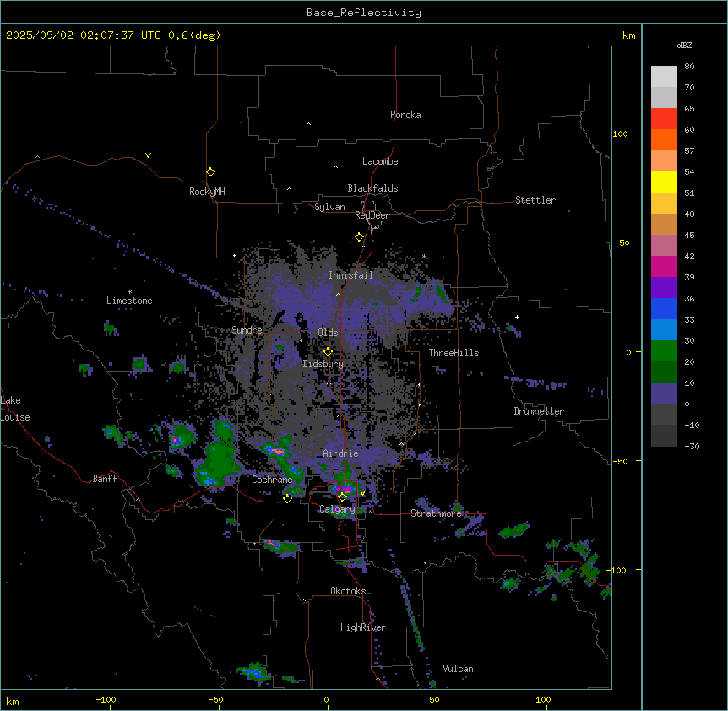Pick the bright yellow swatch in dBZ legend
The image size is (728, 711).
click(664, 182)
